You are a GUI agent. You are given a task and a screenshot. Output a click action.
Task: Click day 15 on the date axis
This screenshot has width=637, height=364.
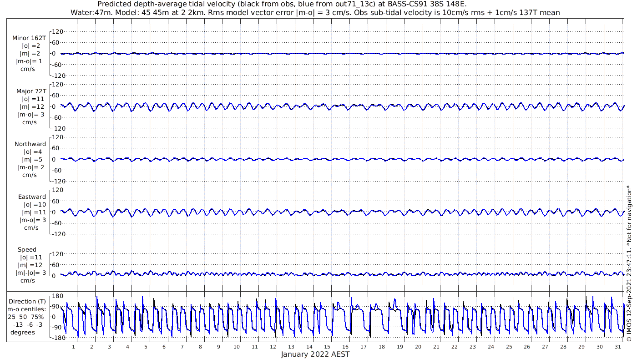(327, 347)
